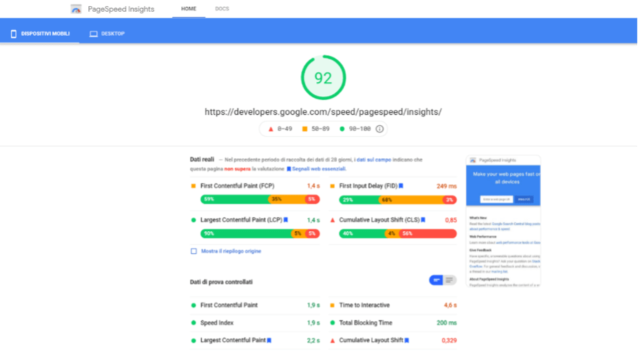Screen dimensions: 644x357
Task: Check 'Mostra il riepilogo origine' checkbox
Action: point(194,251)
